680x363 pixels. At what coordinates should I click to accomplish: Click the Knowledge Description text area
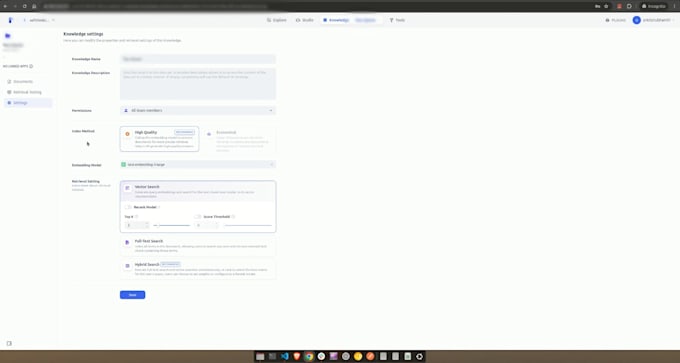click(x=198, y=84)
